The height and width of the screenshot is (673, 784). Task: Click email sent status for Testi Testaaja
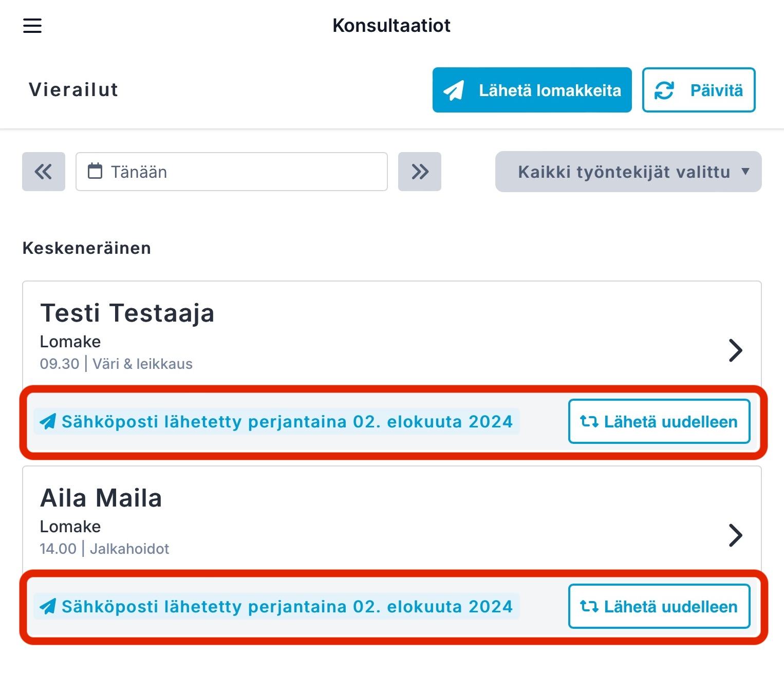pyautogui.click(x=277, y=422)
